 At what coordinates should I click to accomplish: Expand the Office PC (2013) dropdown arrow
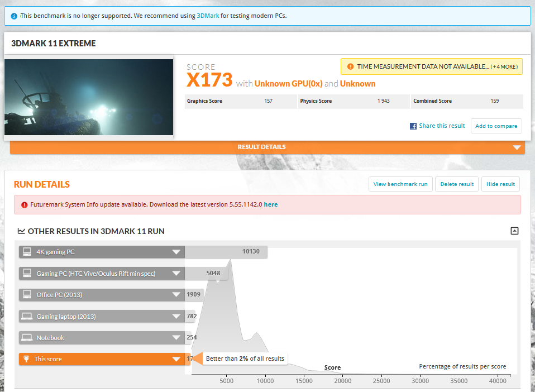coord(176,294)
